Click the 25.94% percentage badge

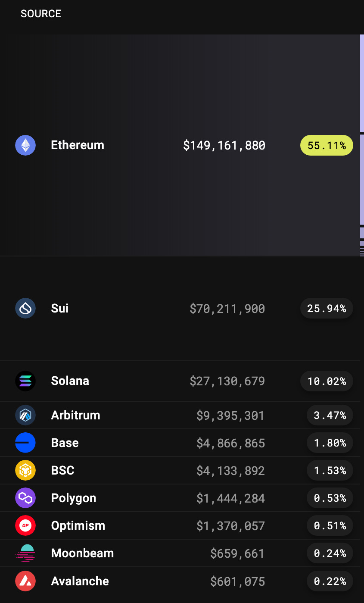[x=327, y=308]
